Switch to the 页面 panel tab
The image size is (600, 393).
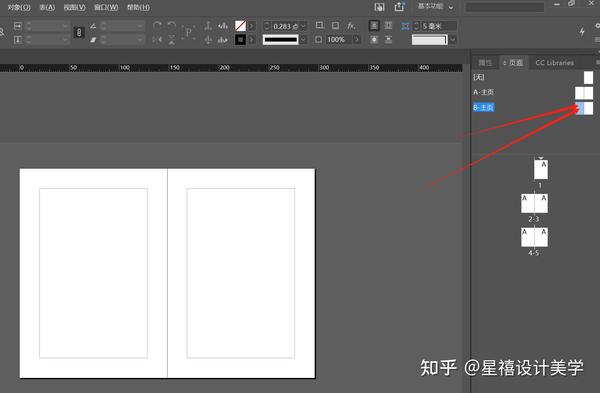pos(513,63)
